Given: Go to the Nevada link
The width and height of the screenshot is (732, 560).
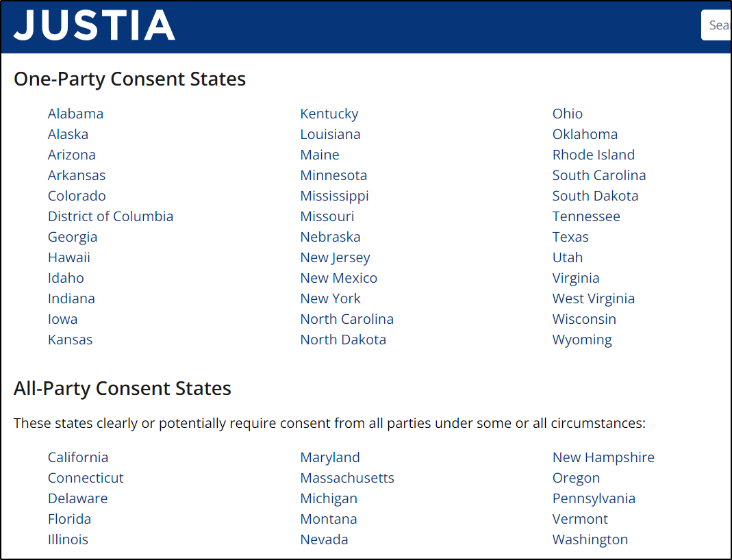Looking at the screenshot, I should pyautogui.click(x=325, y=539).
